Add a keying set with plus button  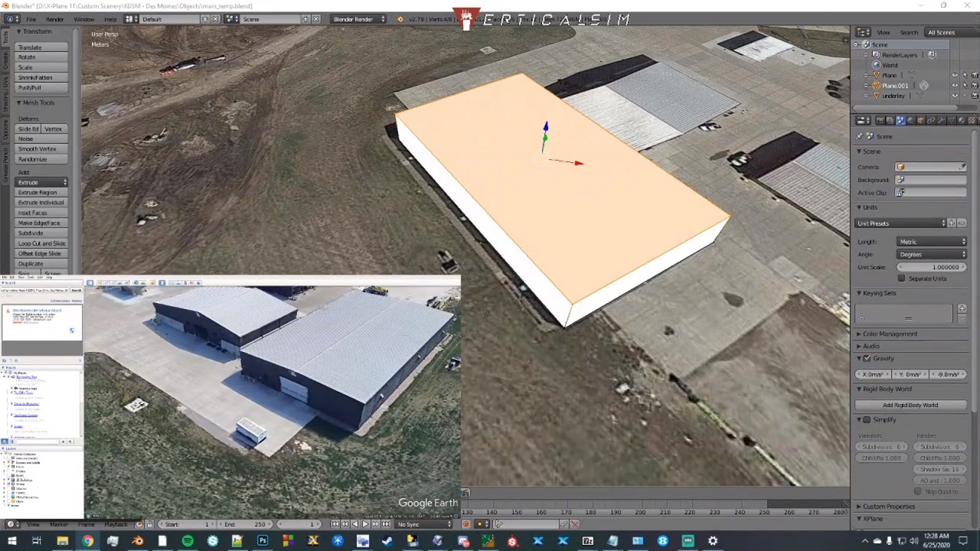point(962,309)
